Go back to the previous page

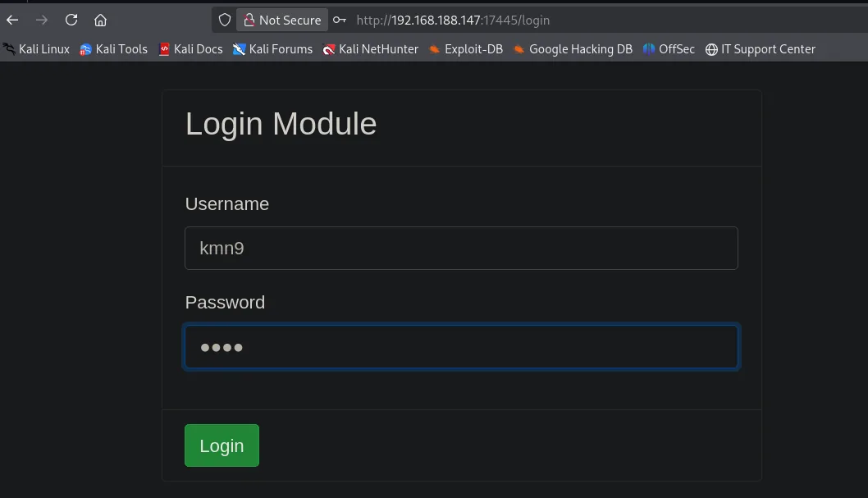[12, 21]
